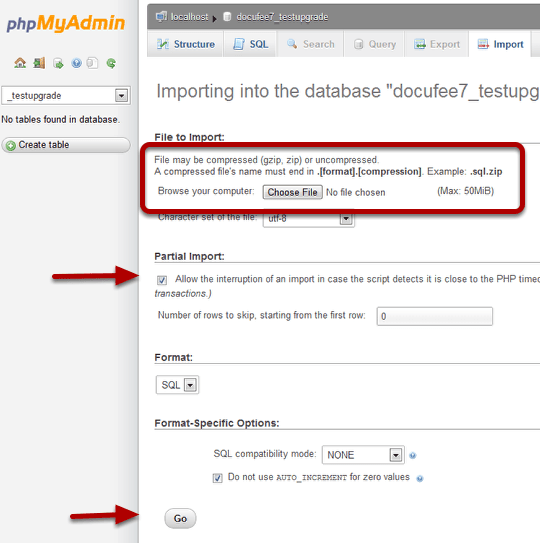Click the phpMyAdmin logo
540x543 pixels.
[x=65, y=23]
